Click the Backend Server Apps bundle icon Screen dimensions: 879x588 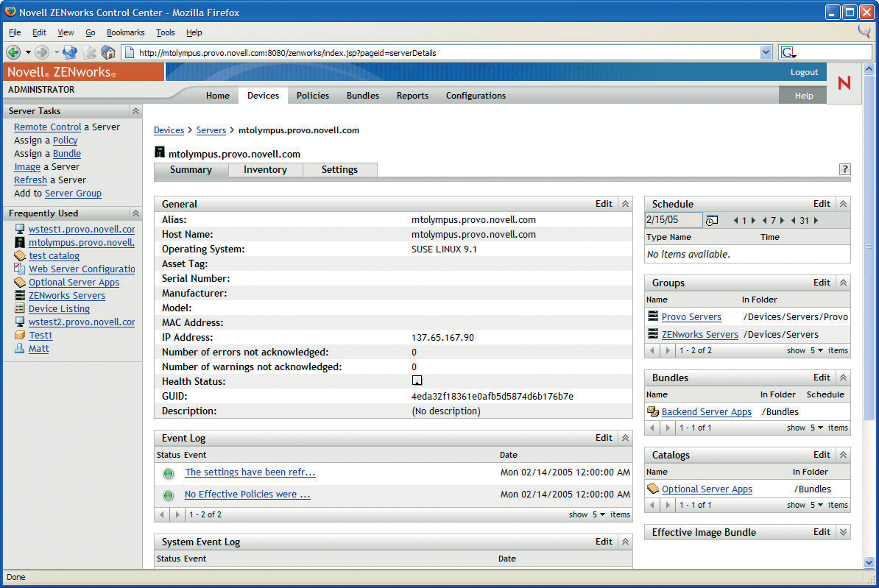pos(653,411)
